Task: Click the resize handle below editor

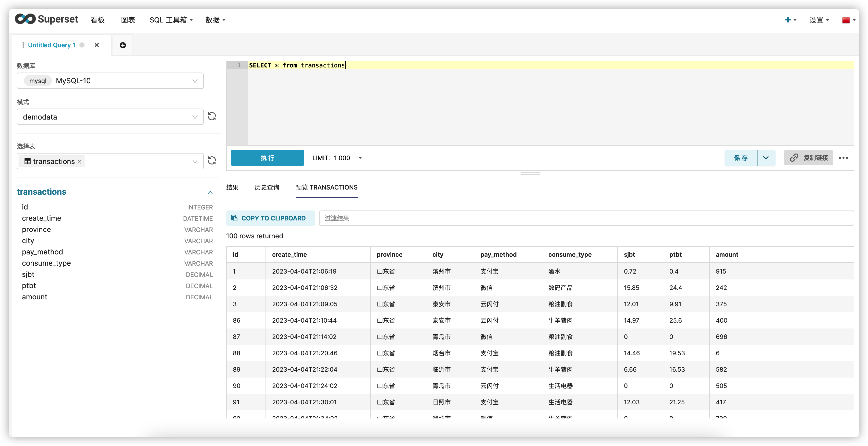Action: [530, 173]
